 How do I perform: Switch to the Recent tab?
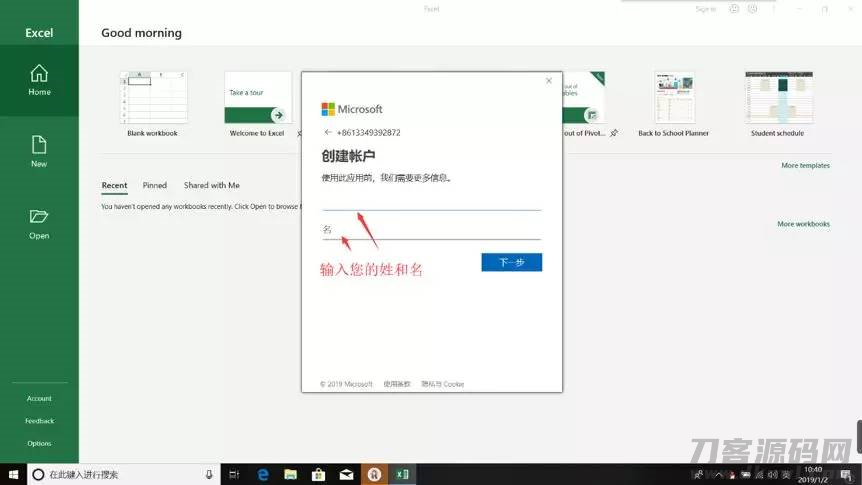coord(114,185)
